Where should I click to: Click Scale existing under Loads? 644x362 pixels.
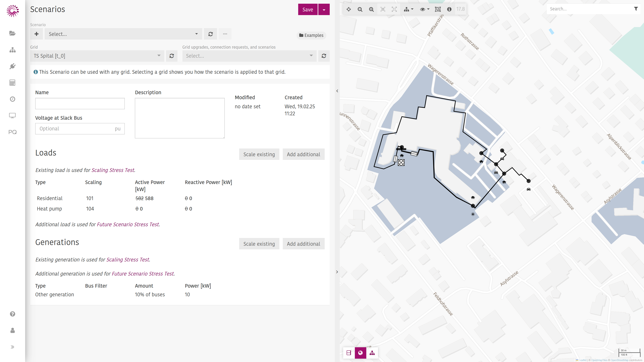(x=259, y=154)
